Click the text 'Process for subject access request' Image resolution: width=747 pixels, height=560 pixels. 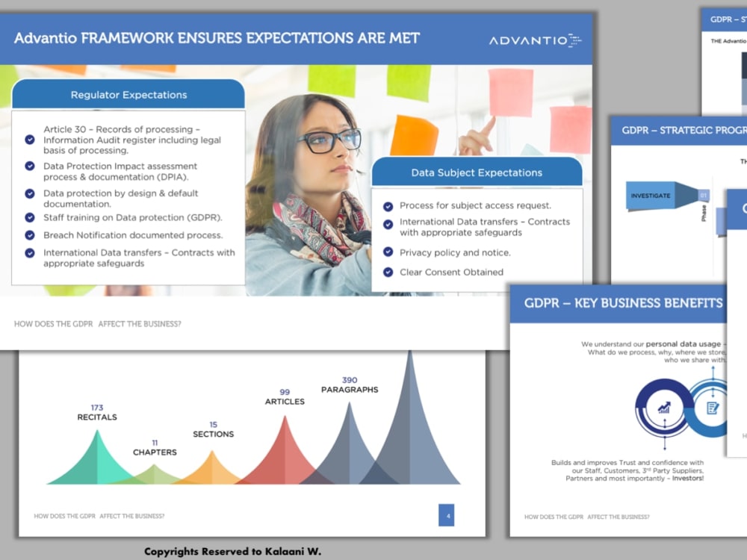475,206
